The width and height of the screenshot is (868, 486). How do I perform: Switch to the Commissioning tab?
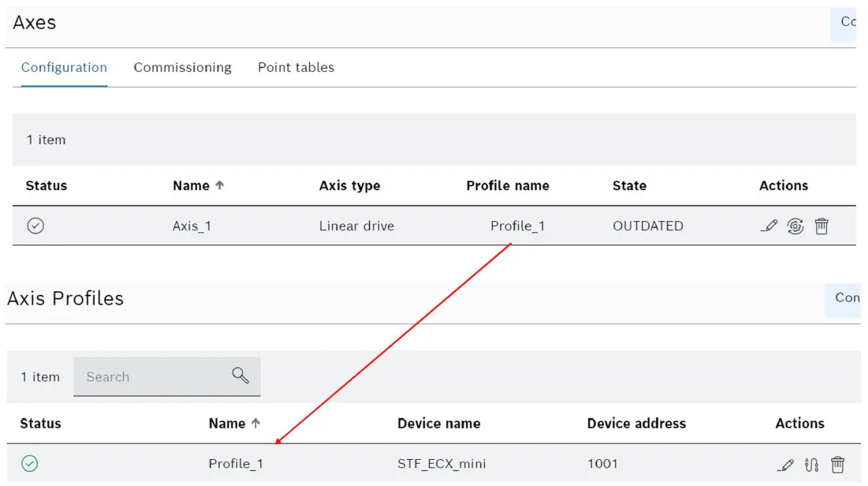click(182, 68)
